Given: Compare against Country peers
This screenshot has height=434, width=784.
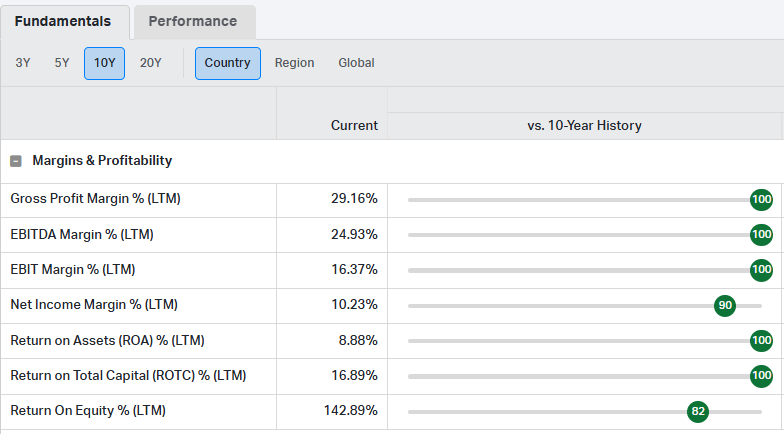Looking at the screenshot, I should 227,63.
